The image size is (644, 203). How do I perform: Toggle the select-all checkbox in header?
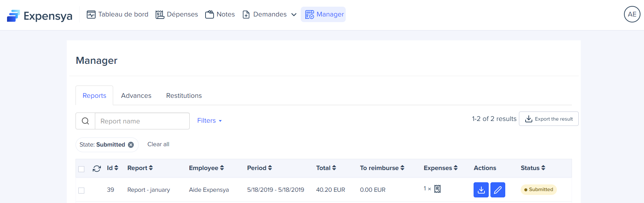pos(82,169)
